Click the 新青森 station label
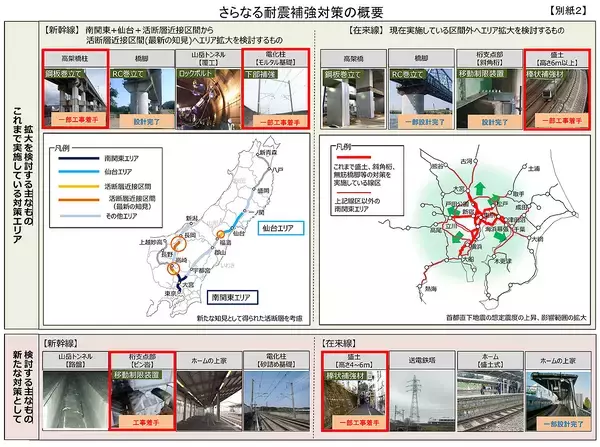Image resolution: width=600 pixels, height=447 pixels. coord(268,152)
